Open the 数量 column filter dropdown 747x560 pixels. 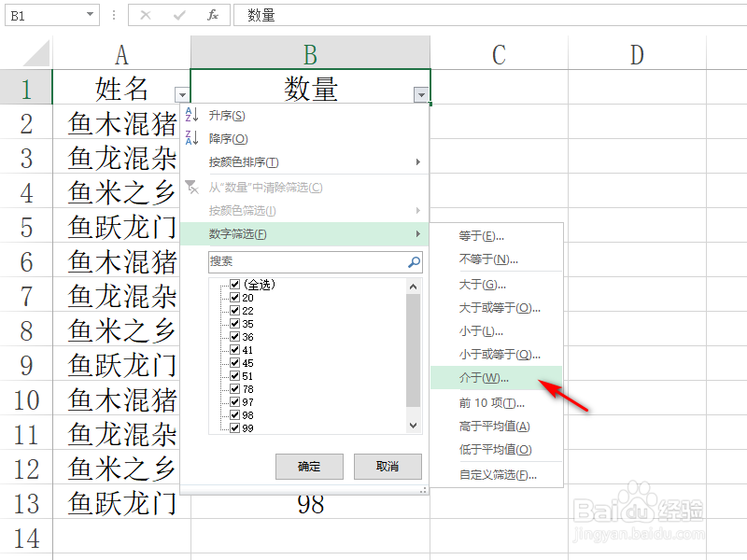421,95
